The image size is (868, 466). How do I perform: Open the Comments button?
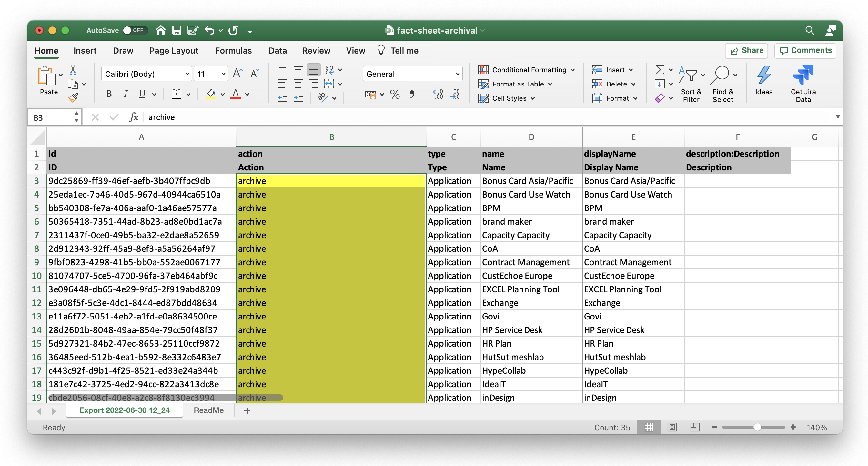(x=805, y=51)
